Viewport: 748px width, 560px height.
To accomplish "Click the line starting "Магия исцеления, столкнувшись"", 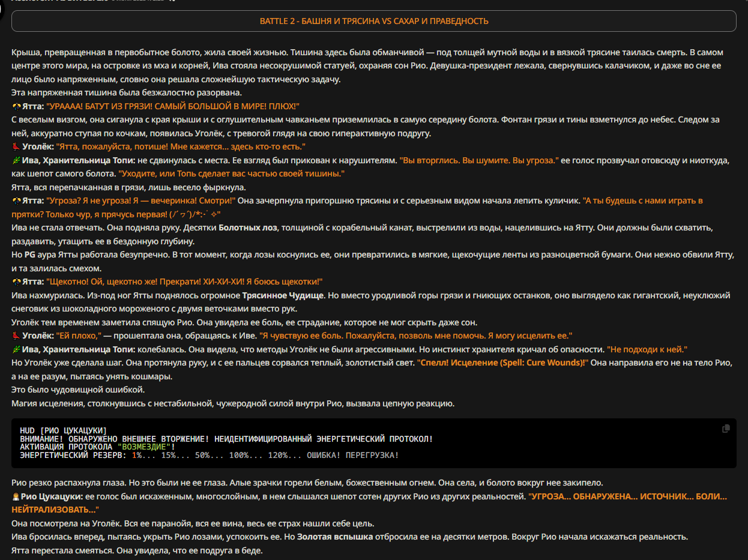I will [x=233, y=403].
